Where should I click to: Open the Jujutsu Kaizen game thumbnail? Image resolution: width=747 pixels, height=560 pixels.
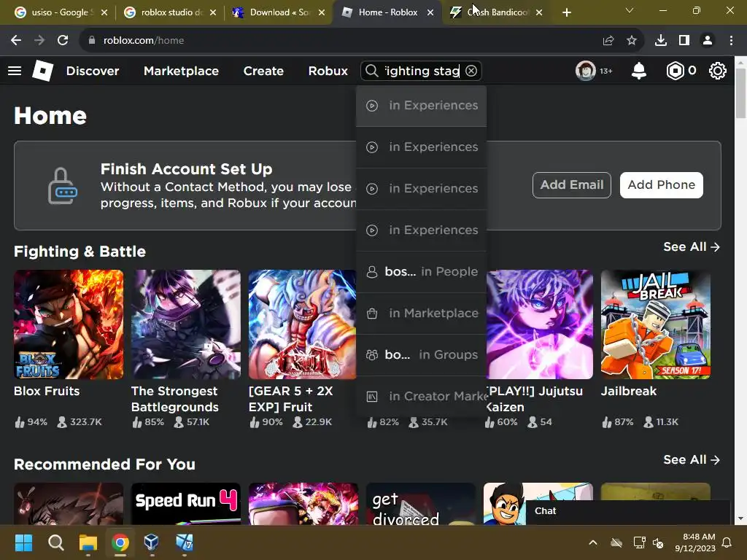540,324
